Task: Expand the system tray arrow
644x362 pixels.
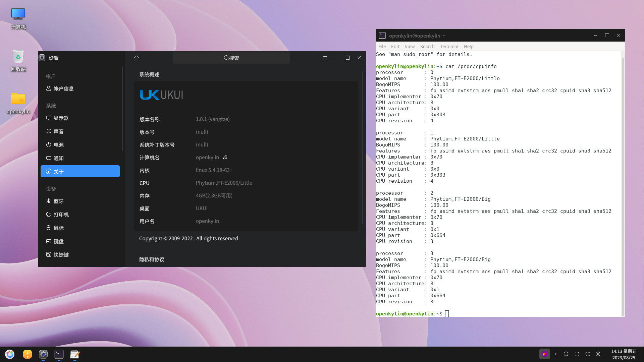Action: click(x=555, y=354)
